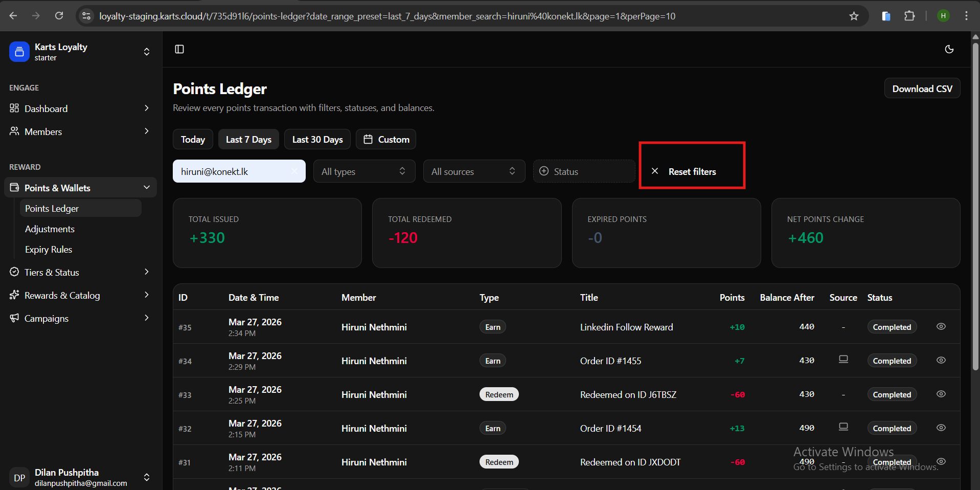
Task: Open browser extensions puzzle icon
Action: click(909, 16)
